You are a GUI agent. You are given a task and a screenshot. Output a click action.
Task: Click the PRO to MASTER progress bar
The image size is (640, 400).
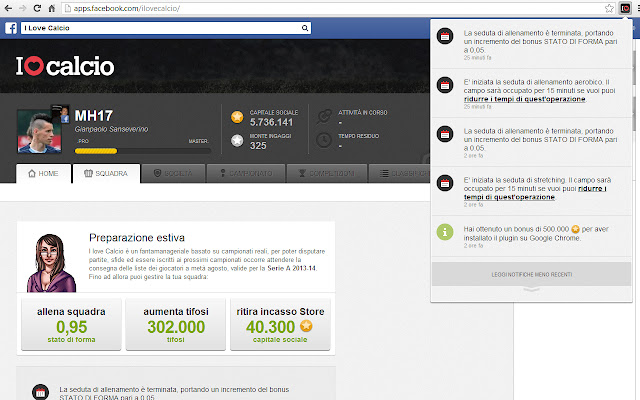pyautogui.click(x=142, y=151)
